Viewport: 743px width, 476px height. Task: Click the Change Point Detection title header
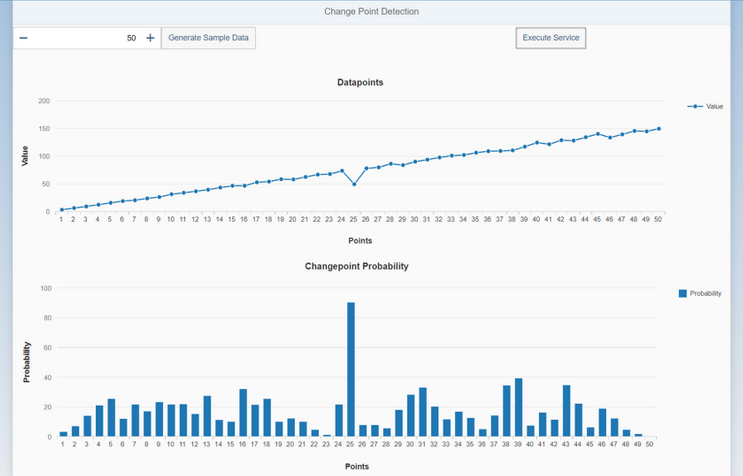[372, 12]
